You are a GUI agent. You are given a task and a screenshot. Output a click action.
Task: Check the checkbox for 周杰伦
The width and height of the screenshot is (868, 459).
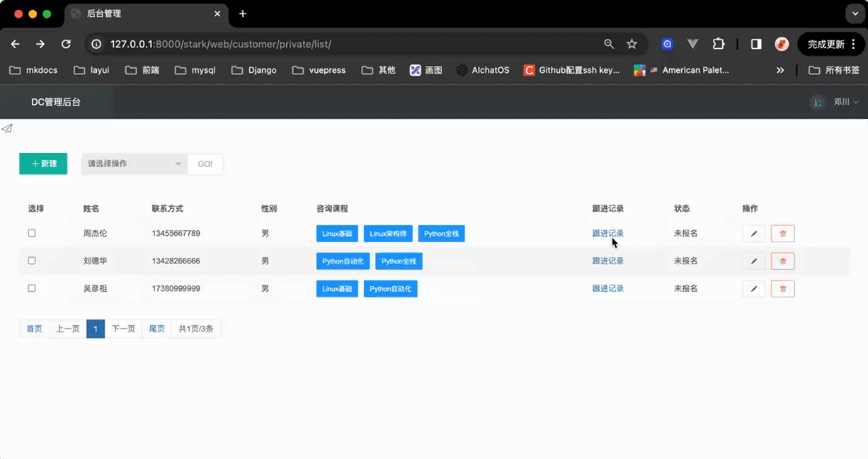click(32, 233)
